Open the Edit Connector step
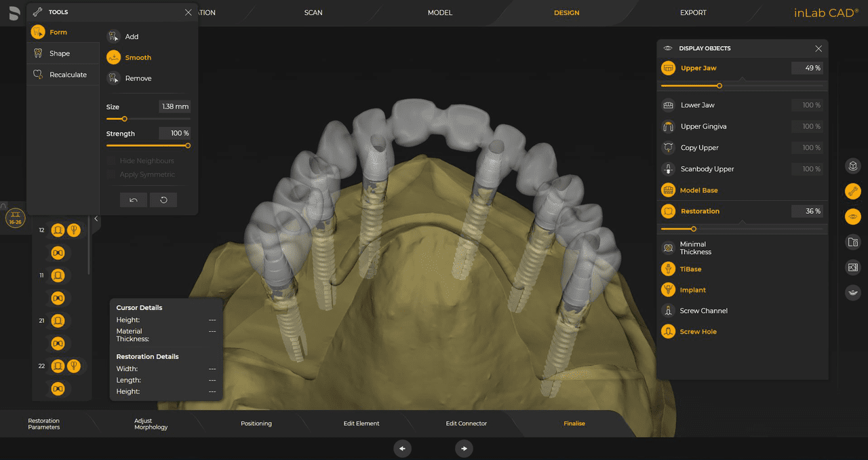This screenshot has height=460, width=868. (466, 423)
